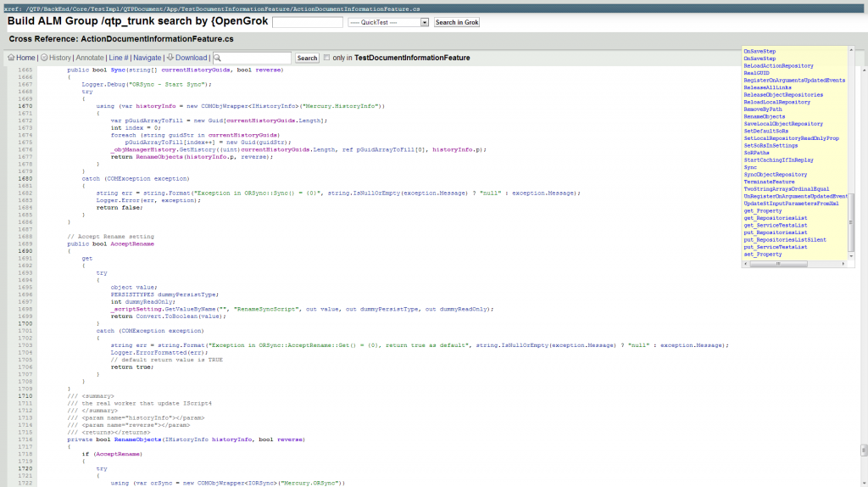Screen dimensions: 868x487
Task: Open TestDocumentInformationFeature breadcrumb segment
Action: 235,8
